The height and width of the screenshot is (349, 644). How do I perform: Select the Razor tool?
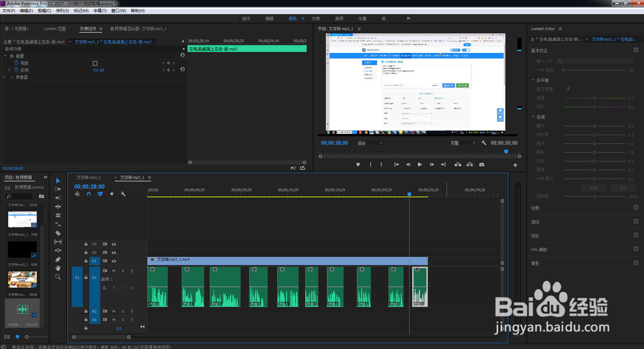[x=58, y=233]
